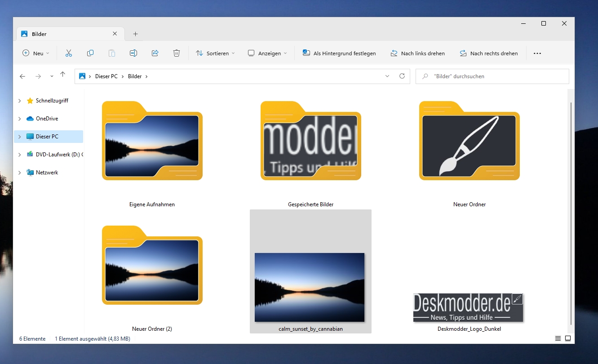
Task: Click the Share icon in toolbar
Action: 155,53
